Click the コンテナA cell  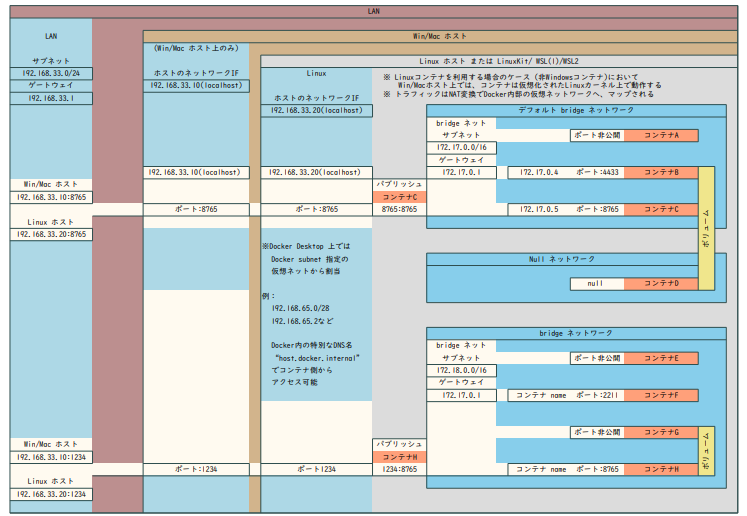tap(661, 135)
